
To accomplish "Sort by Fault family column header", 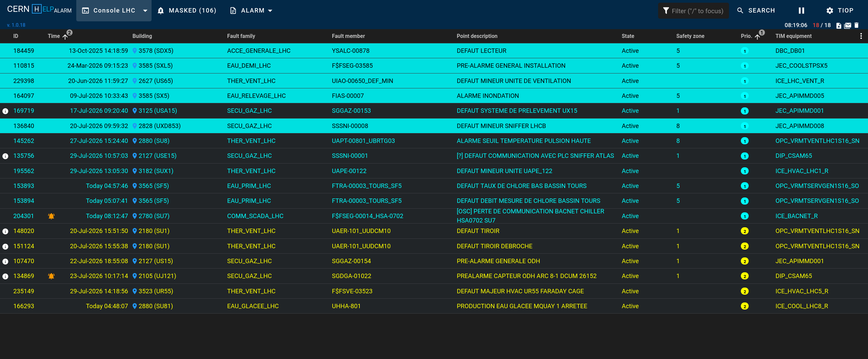I will click(241, 36).
